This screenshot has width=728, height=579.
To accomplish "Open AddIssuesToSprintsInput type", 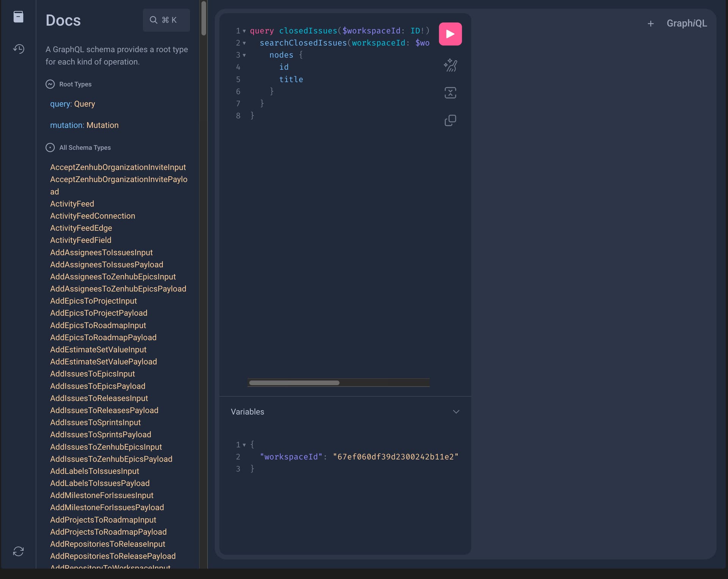I will [95, 423].
